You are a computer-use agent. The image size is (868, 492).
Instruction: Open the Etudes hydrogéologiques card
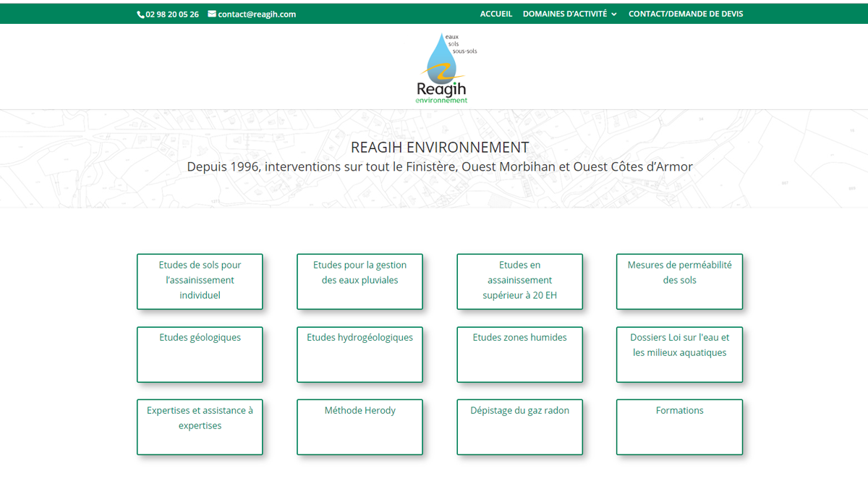coord(359,355)
